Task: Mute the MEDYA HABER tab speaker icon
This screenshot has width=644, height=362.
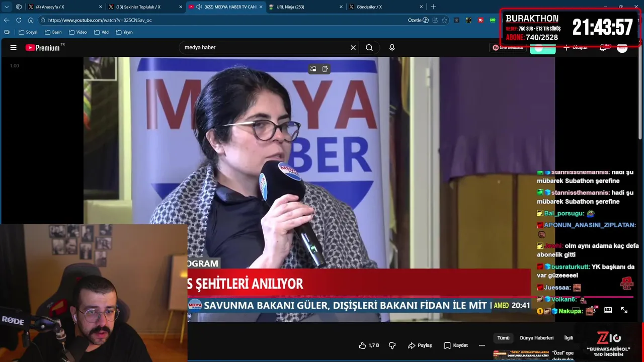Action: coord(199,7)
